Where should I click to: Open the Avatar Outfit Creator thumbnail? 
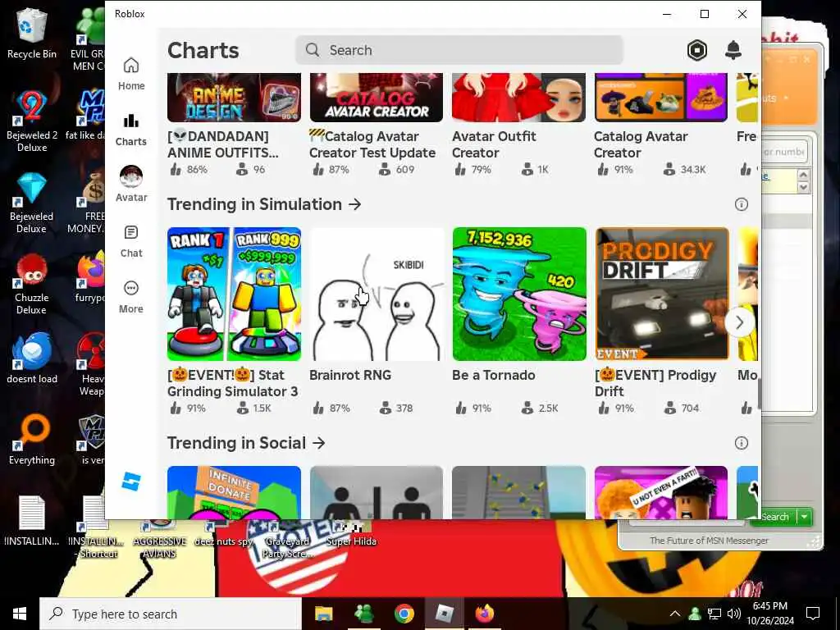(x=519, y=98)
